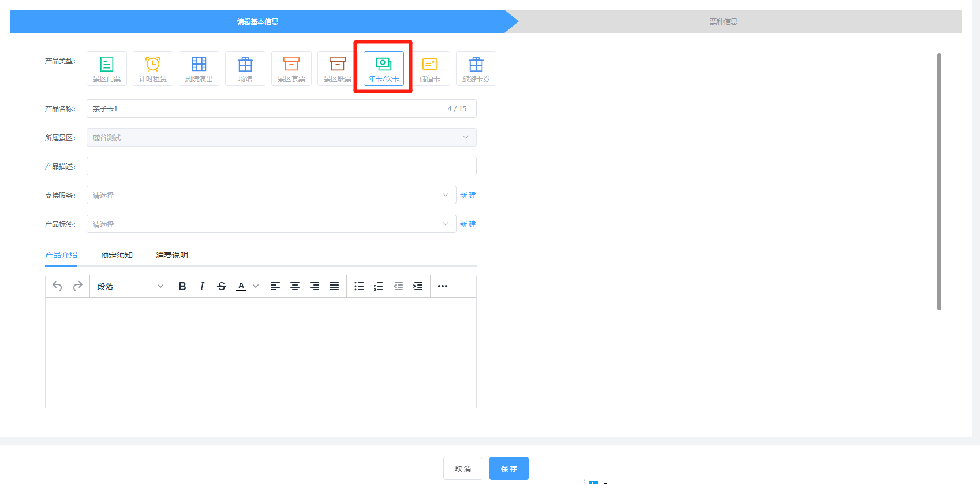Expand the 产品标签 dropdown
This screenshot has width=980, height=484.
tap(271, 224)
